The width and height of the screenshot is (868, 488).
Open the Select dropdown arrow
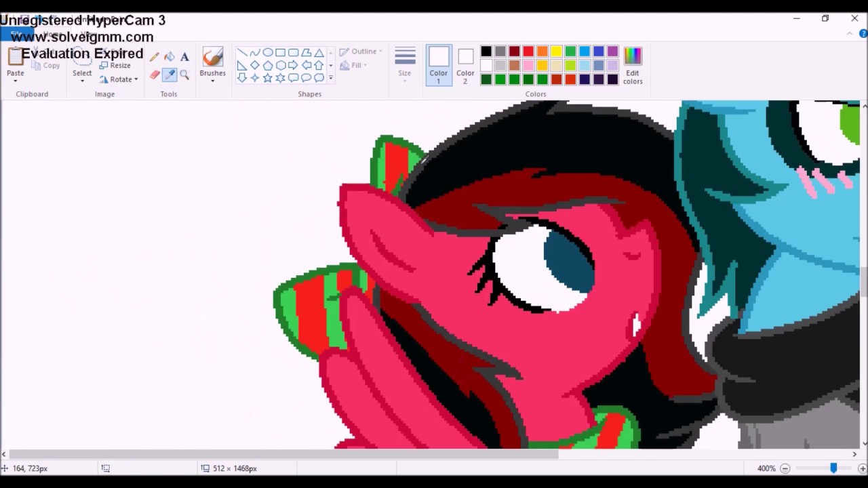82,81
